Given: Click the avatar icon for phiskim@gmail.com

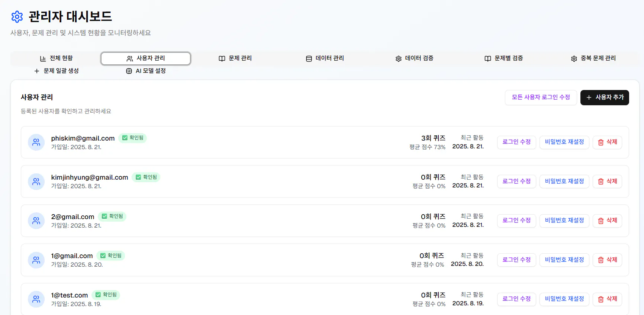Looking at the screenshot, I should pyautogui.click(x=36, y=142).
